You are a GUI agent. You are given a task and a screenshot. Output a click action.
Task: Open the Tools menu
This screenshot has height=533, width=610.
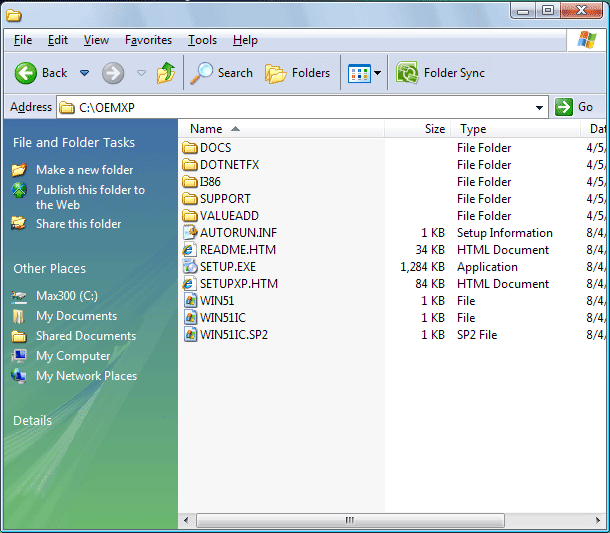pos(202,40)
